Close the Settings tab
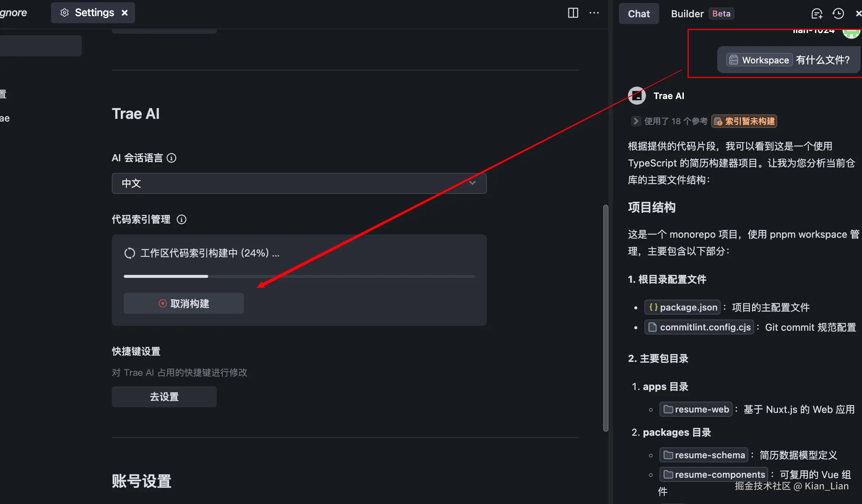Viewport: 862px width, 504px height. pos(125,13)
